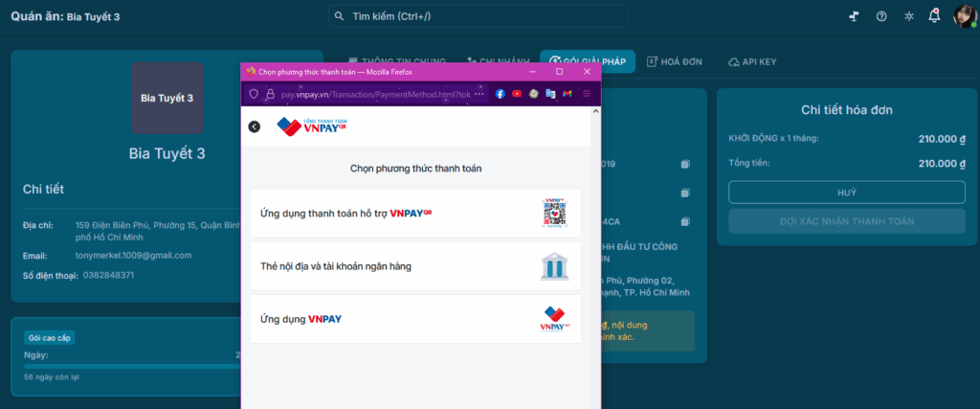Screen dimensions: 980x409
Task: Toggle the light/dark theme sun icon
Action: coord(909,16)
